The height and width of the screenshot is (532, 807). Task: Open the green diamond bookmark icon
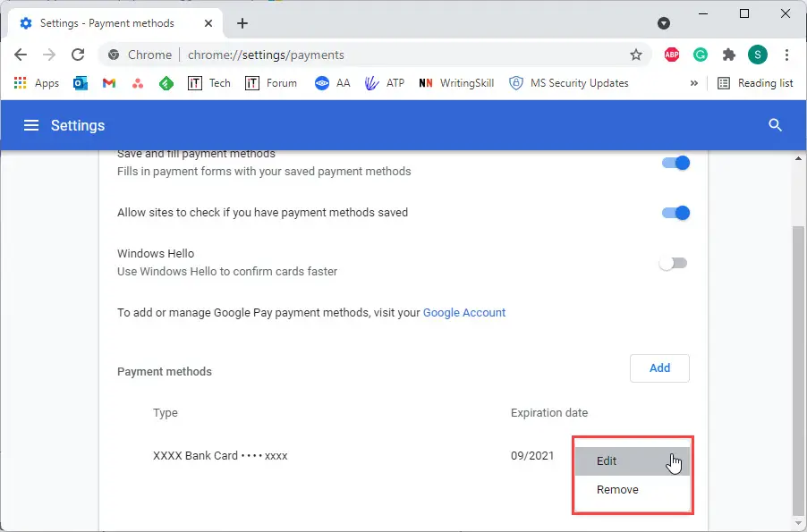point(166,83)
